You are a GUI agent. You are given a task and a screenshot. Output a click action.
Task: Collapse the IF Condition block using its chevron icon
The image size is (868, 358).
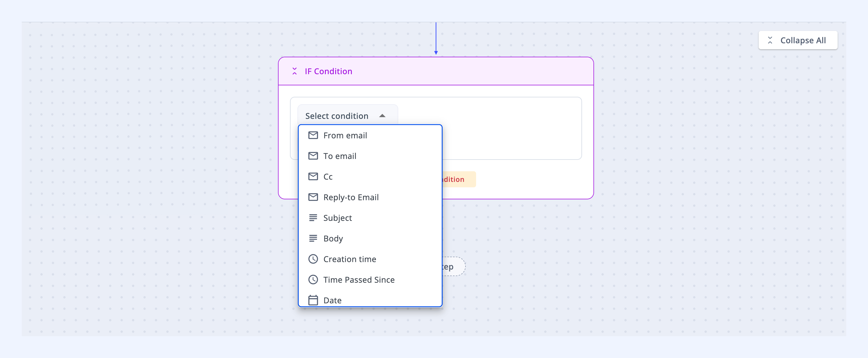[295, 71]
